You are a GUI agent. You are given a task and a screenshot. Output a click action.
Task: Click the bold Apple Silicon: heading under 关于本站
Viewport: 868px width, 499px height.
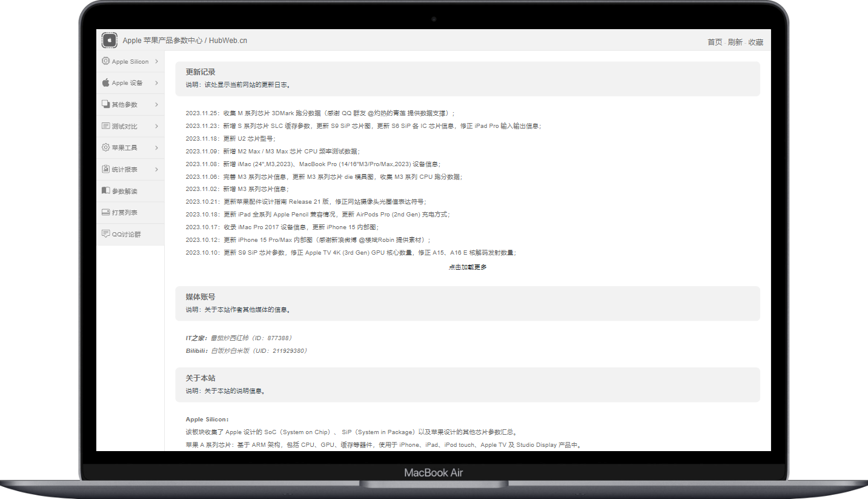pos(207,419)
